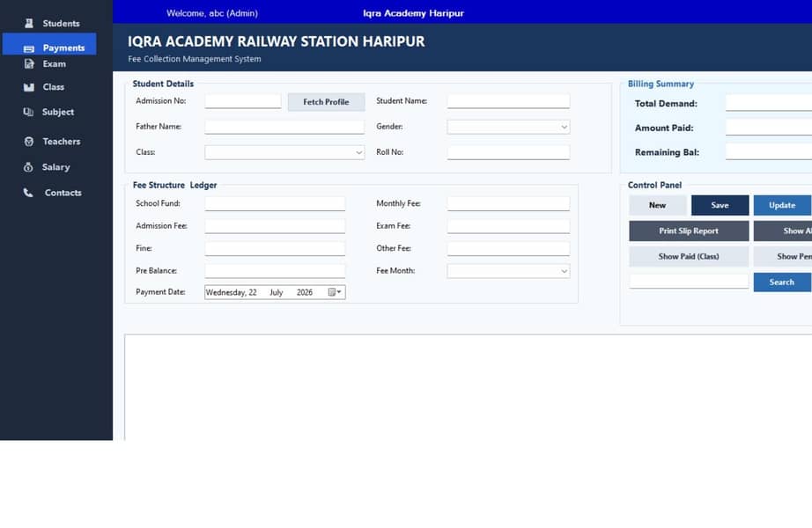
Task: Click the month July in Payment Date
Action: (276, 292)
